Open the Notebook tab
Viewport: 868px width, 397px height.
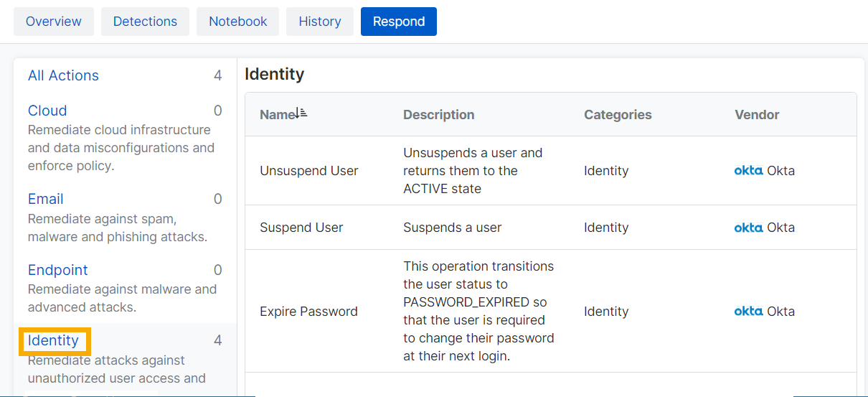pyautogui.click(x=237, y=22)
